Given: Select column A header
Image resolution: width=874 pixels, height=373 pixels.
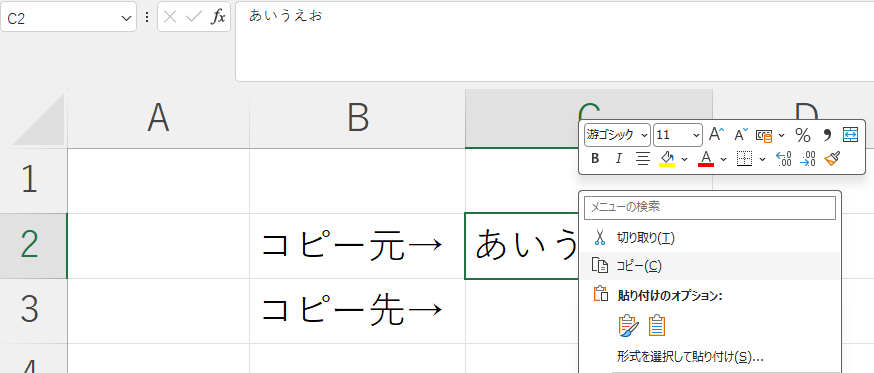Looking at the screenshot, I should pyautogui.click(x=158, y=119).
